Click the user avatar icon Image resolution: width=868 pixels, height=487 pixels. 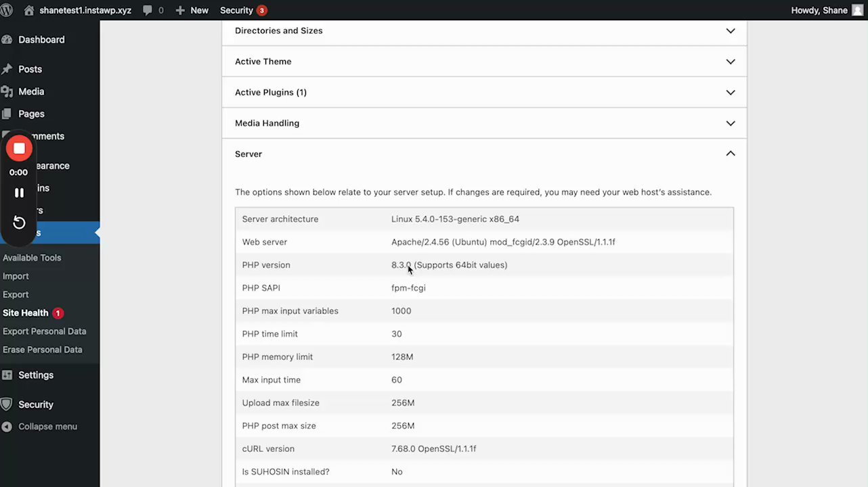pos(857,10)
